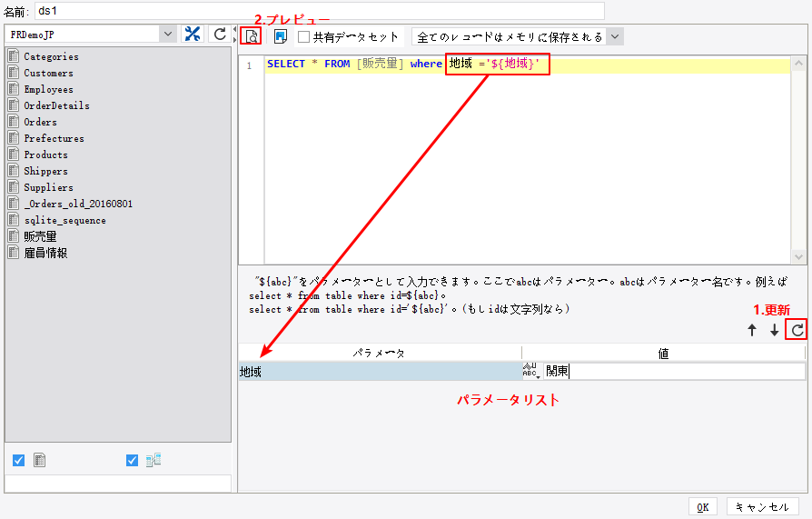This screenshot has width=812, height=519.
Task: Click the save-as-stored-dataset icon beside preview
Action: pos(281,36)
